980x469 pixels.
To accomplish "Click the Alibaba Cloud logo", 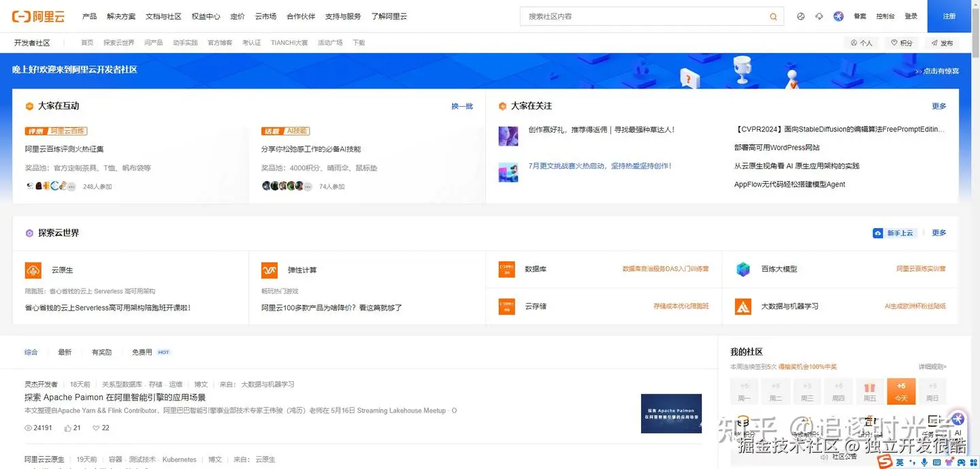I will point(38,16).
